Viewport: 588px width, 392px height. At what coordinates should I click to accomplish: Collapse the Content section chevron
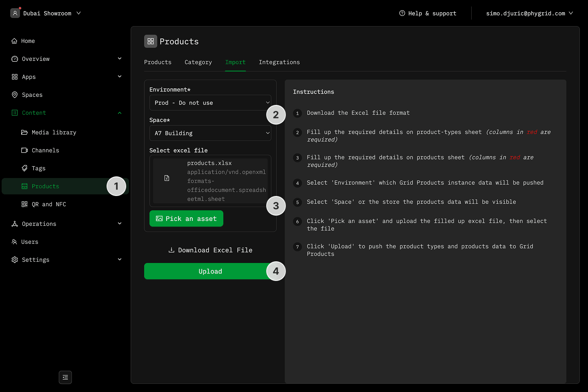point(120,113)
